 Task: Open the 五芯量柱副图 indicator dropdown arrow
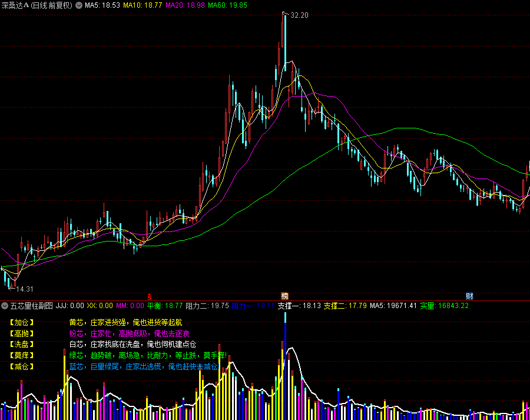5,306
